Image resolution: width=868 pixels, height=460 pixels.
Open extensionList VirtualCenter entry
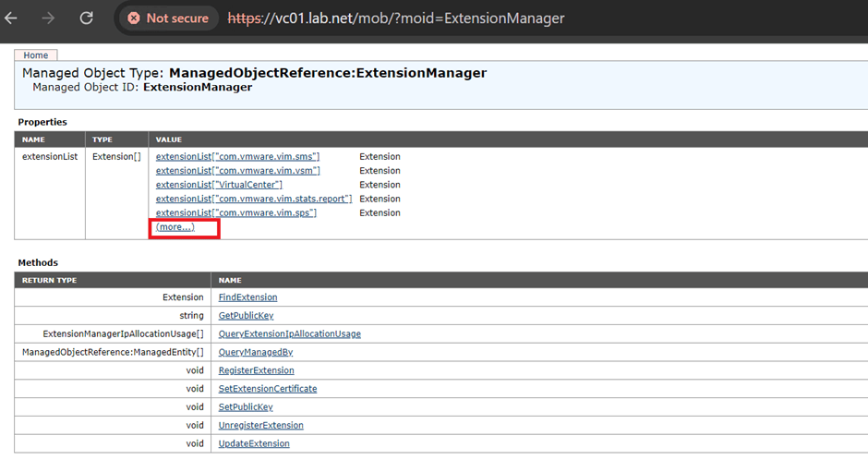point(219,185)
